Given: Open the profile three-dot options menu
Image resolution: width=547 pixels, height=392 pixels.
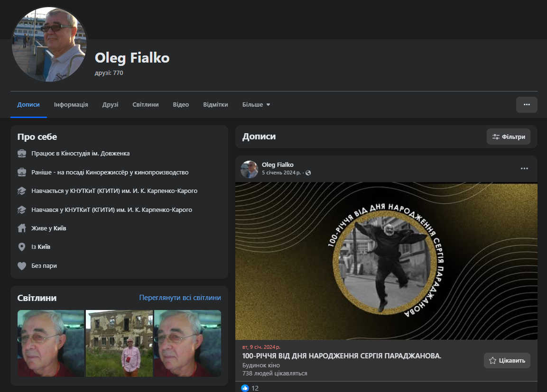Looking at the screenshot, I should point(527,105).
